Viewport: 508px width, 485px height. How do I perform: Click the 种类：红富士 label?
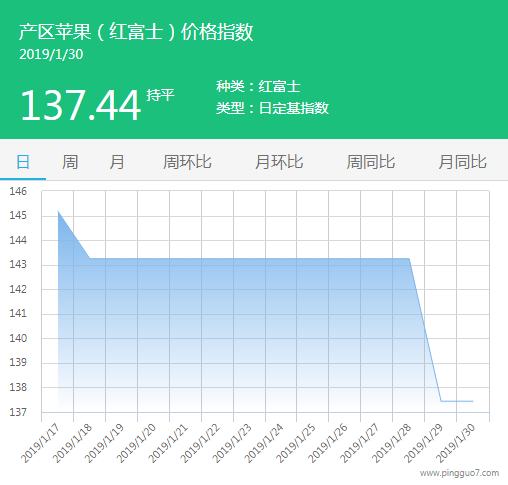click(x=258, y=86)
